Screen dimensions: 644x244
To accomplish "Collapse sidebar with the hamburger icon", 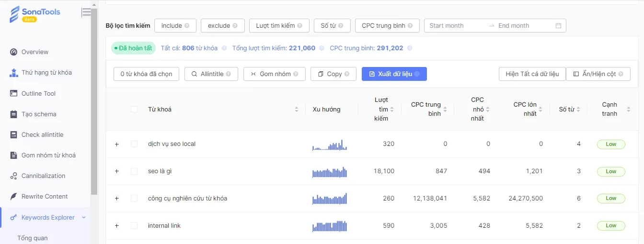I will click(x=86, y=12).
